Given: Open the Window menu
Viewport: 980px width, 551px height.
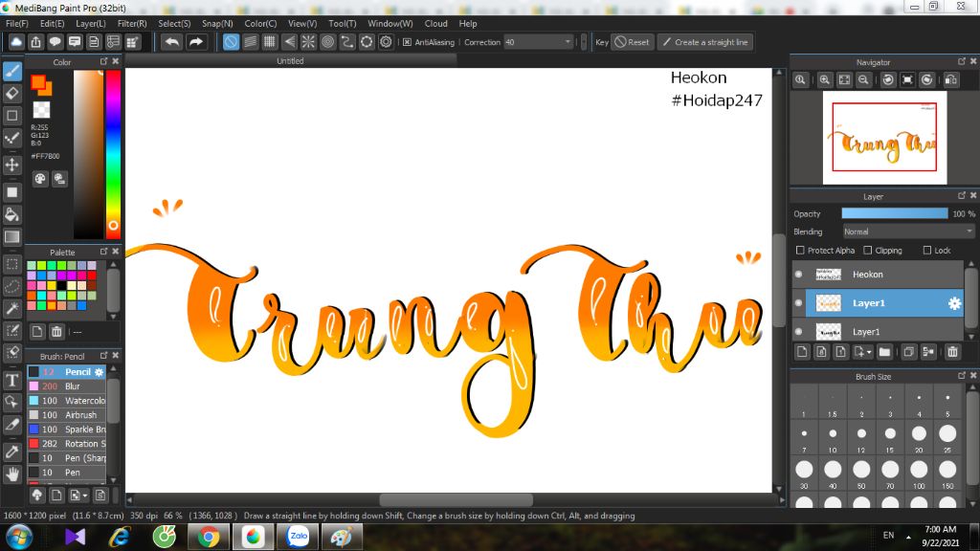Looking at the screenshot, I should tap(390, 23).
